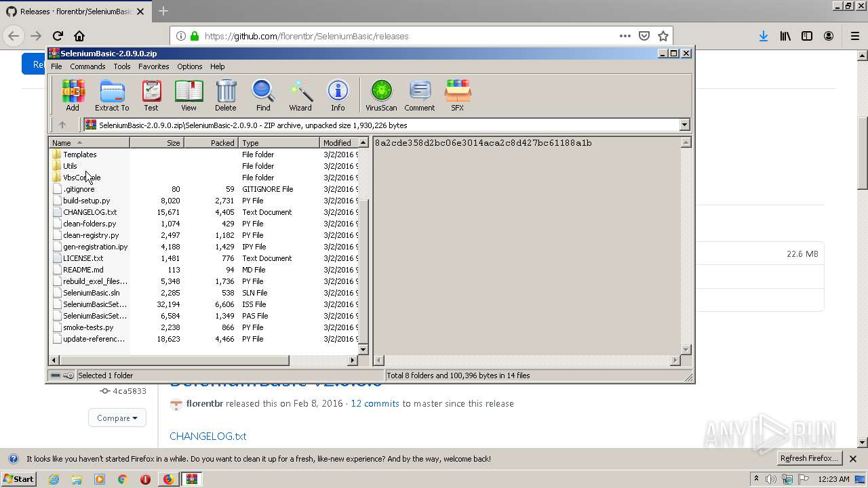Select CHANGELOG.txt in the archive list
This screenshot has height=488, width=868.
(x=90, y=212)
